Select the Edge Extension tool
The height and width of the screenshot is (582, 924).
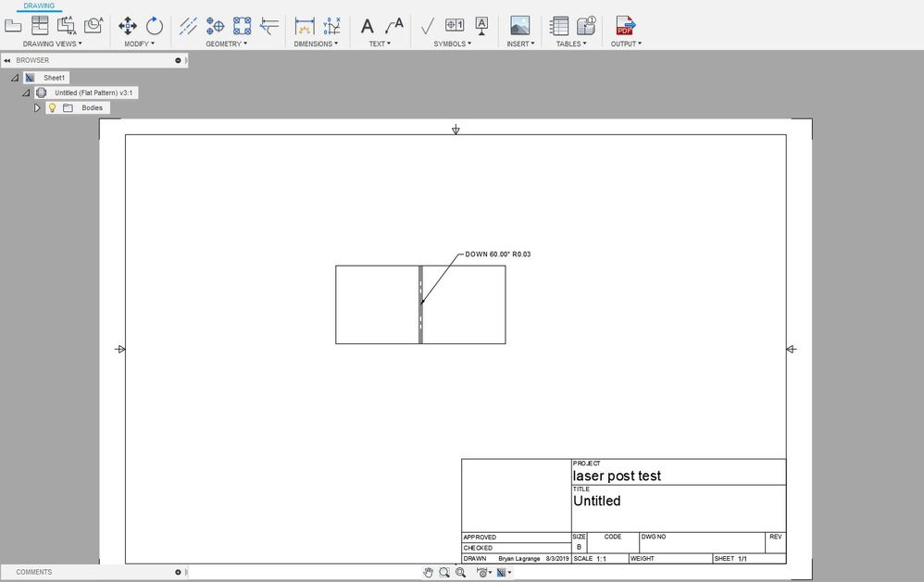tap(269, 25)
